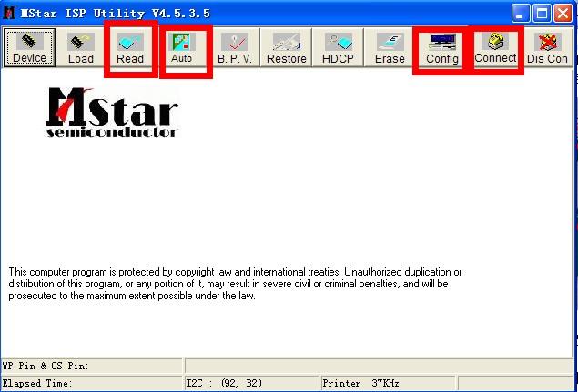Viewport: 578px width, 392px height.
Task: Run the Auto programming tool
Action: point(182,48)
